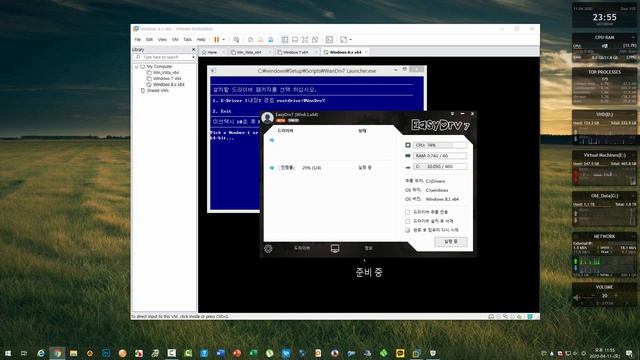Click the manage snapshots icon in VMware toolbar

coord(271,40)
